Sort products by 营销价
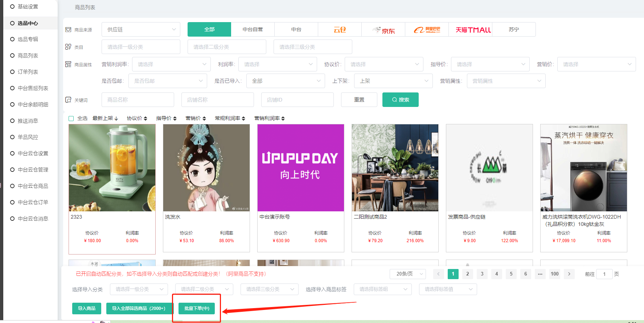This screenshot has height=323, width=644. click(x=196, y=119)
